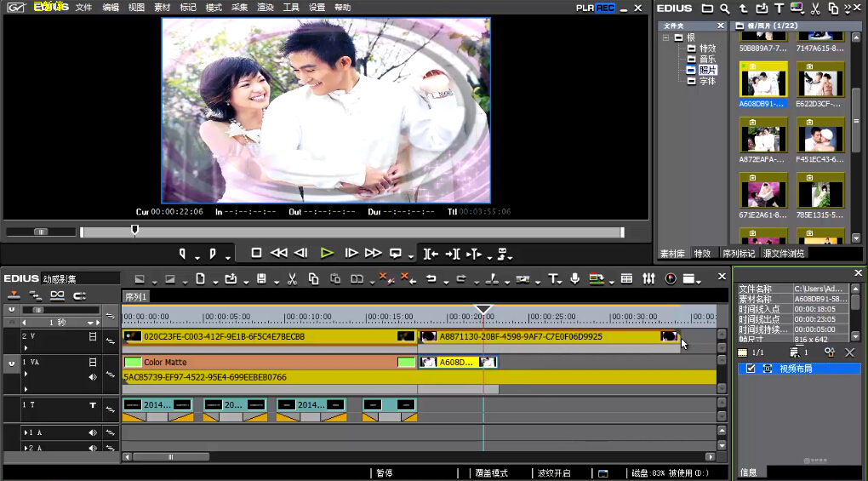Collapse the 根 root folder tree node

click(x=666, y=37)
